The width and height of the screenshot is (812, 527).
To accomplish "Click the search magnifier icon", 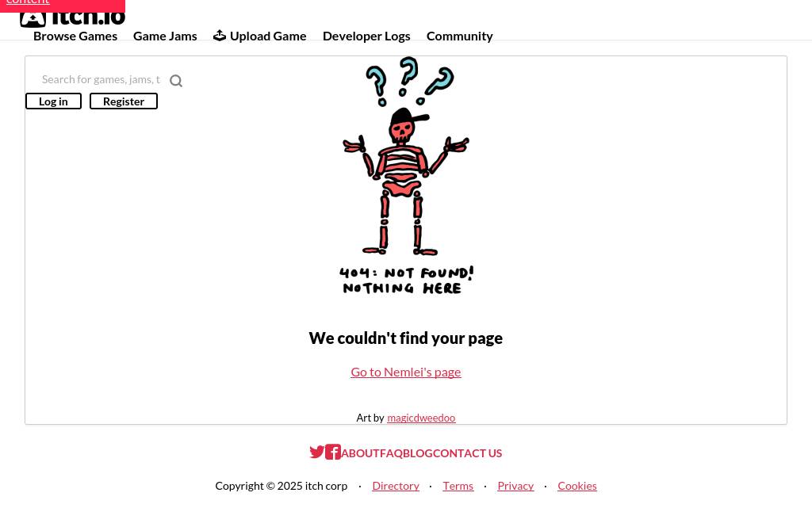I will point(176,81).
